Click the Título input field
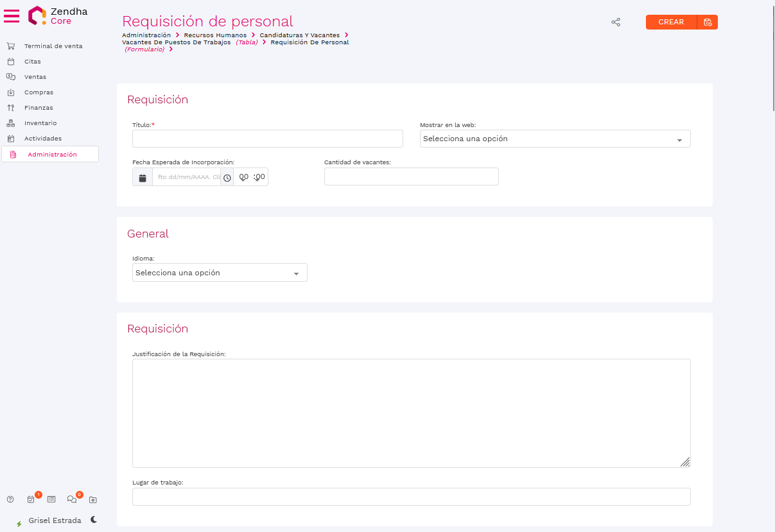Image resolution: width=775 pixels, height=532 pixels. (x=267, y=139)
